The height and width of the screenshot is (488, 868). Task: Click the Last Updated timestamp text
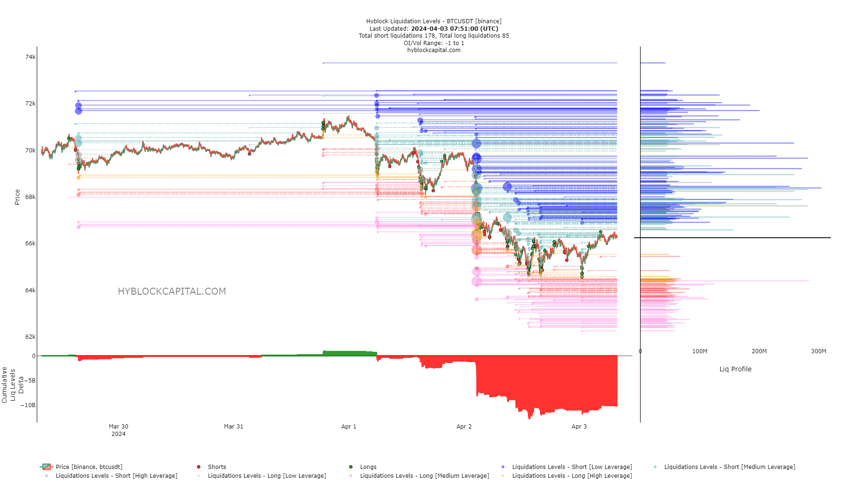click(x=434, y=28)
